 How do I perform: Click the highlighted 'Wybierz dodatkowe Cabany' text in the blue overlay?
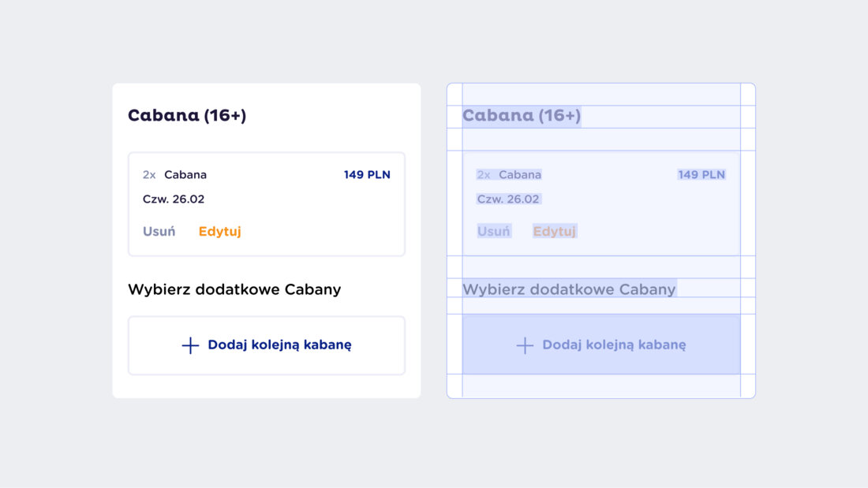coord(569,289)
